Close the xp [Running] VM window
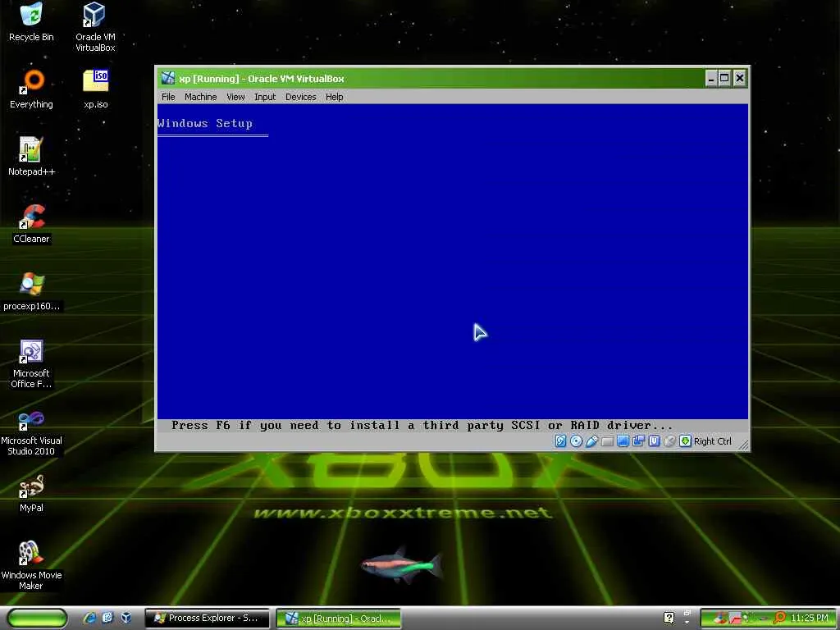This screenshot has width=840, height=630. [x=739, y=78]
